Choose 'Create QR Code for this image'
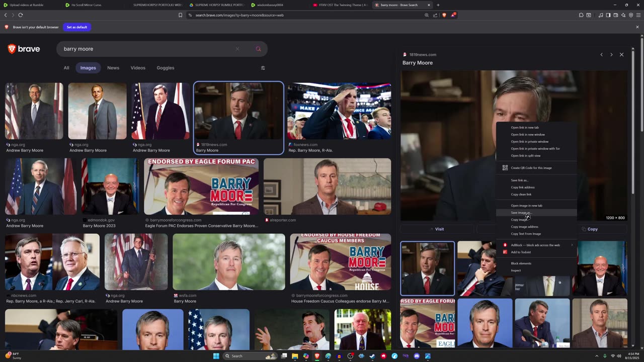This screenshot has width=644, height=362. coord(536,168)
